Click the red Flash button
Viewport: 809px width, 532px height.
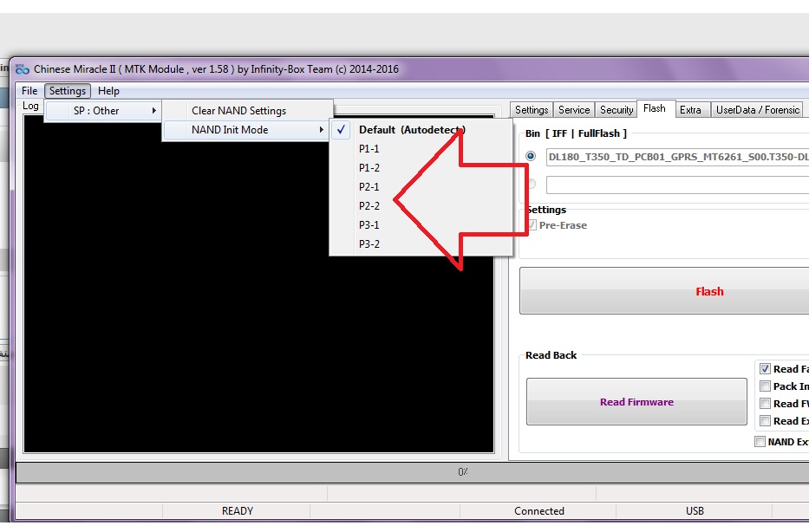(x=664, y=291)
